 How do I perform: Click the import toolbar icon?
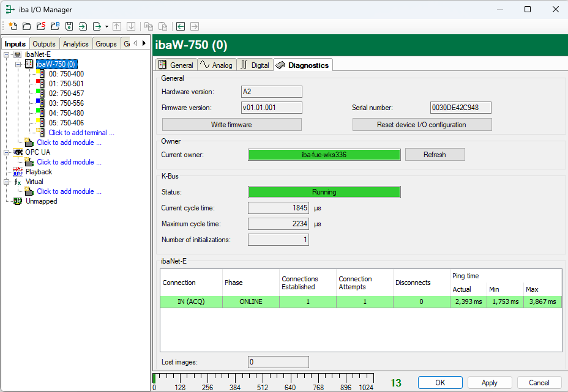(83, 26)
